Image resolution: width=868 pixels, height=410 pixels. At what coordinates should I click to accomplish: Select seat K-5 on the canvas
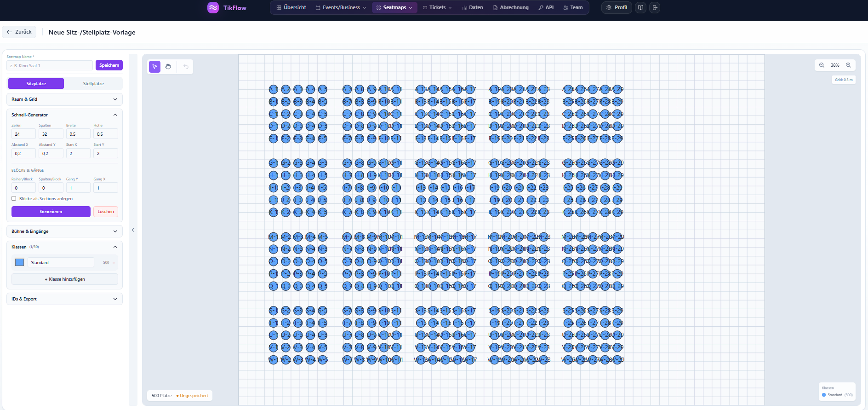[323, 212]
